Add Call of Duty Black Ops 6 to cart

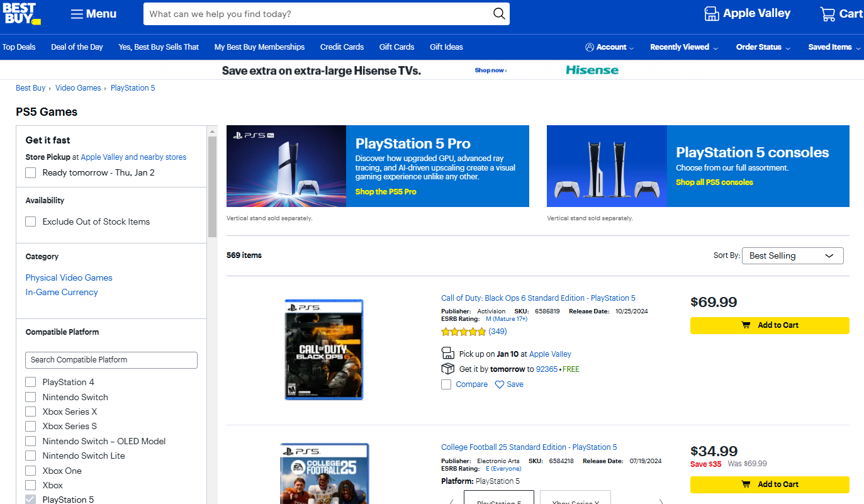[769, 325]
